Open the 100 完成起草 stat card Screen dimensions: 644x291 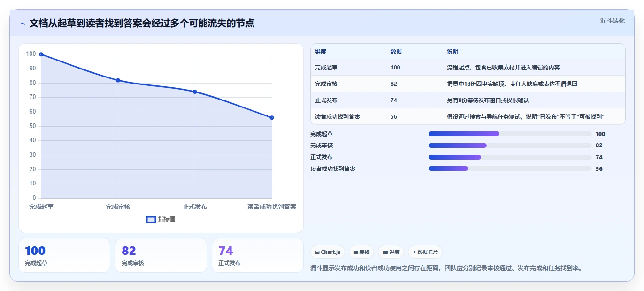point(64,255)
